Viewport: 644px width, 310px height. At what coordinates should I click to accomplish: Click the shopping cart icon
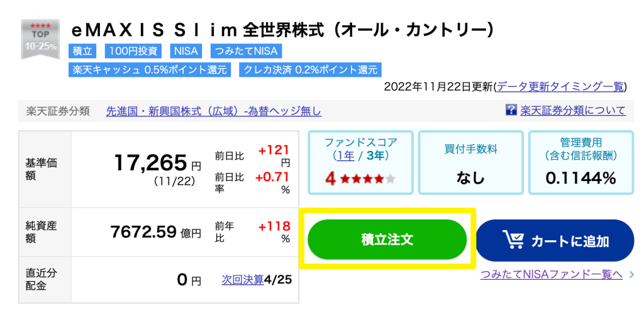click(x=514, y=240)
